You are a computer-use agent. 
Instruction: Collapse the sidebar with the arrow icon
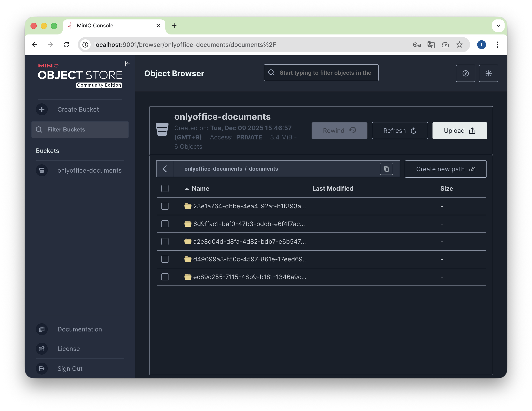click(127, 64)
